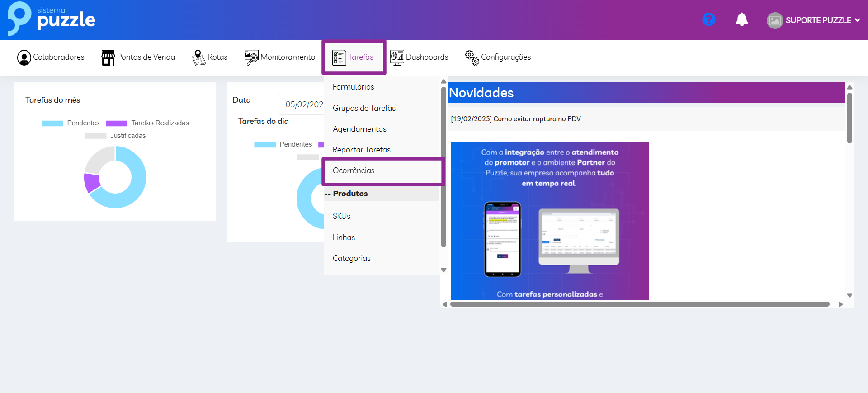
Task: Click the Tarefas checklist icon
Action: coord(339,57)
